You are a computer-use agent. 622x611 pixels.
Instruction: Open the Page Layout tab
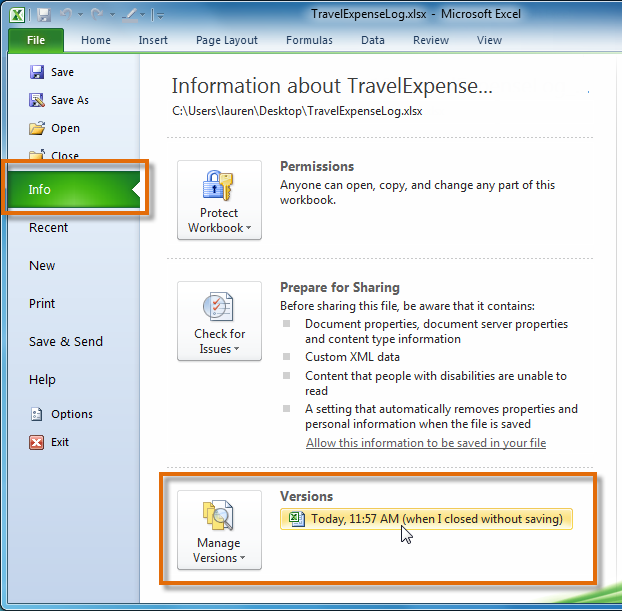(x=227, y=40)
